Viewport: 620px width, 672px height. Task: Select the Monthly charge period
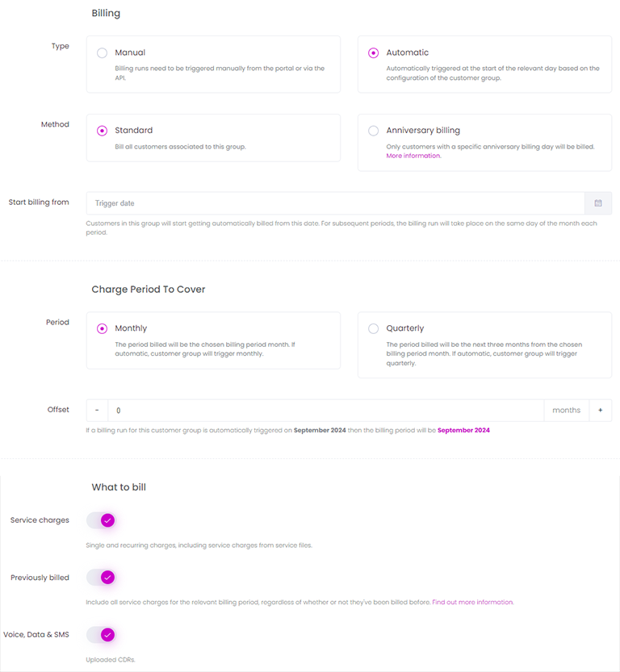point(102,328)
